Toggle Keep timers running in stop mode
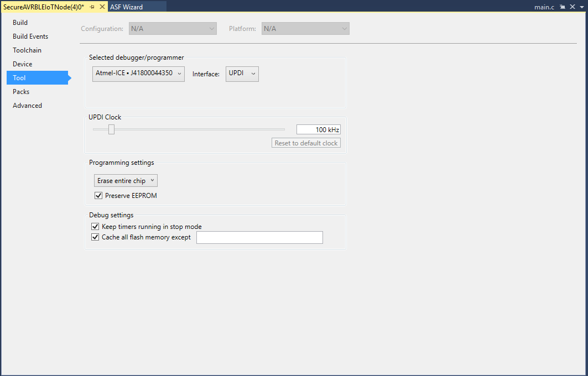Viewport: 588px width, 376px height. tap(95, 227)
